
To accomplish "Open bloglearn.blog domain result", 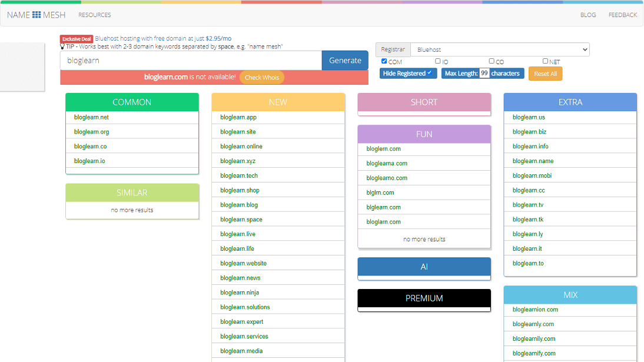I will click(239, 205).
